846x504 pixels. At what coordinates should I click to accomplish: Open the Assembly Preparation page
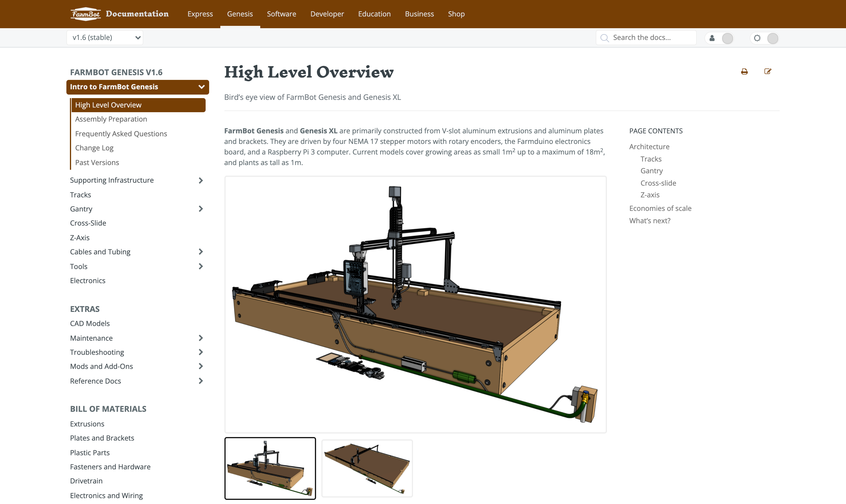click(111, 119)
